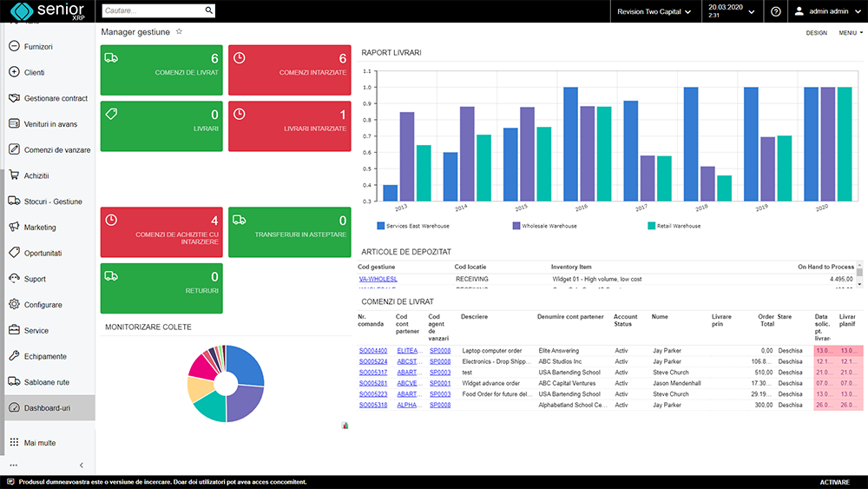Click the Achizitii shopping cart icon
Viewport: 868px width, 489px height.
click(x=15, y=175)
